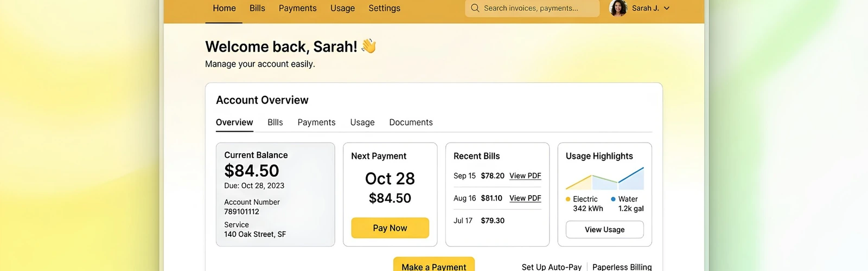Click the $78.20 Sep 15 bill amount
Image resolution: width=868 pixels, height=271 pixels.
[493, 176]
